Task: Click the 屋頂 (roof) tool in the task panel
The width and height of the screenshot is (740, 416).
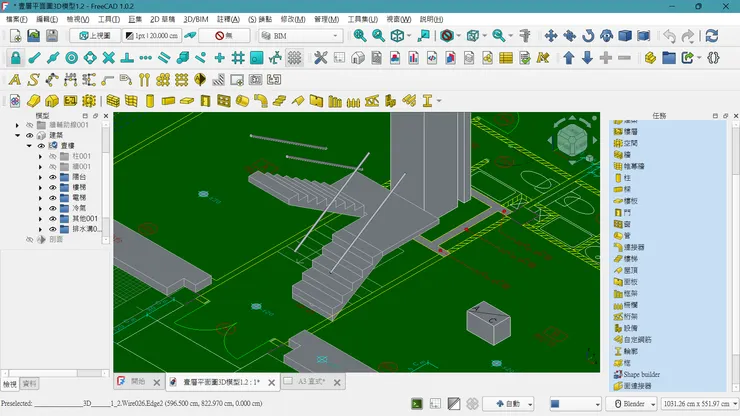Action: tap(629, 270)
